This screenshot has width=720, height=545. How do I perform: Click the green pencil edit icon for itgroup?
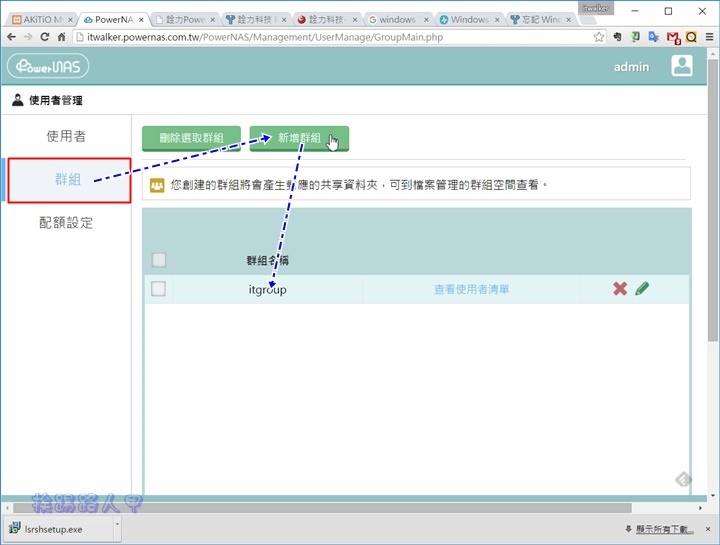pos(642,289)
